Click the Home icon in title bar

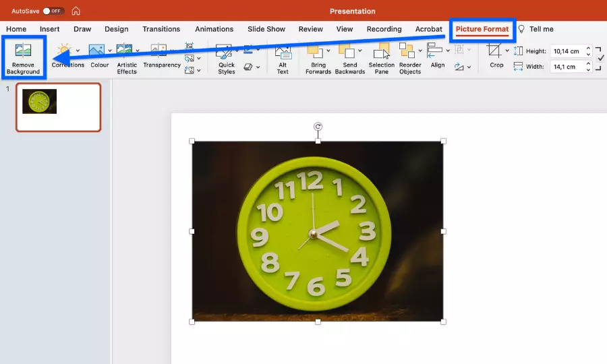[76, 11]
